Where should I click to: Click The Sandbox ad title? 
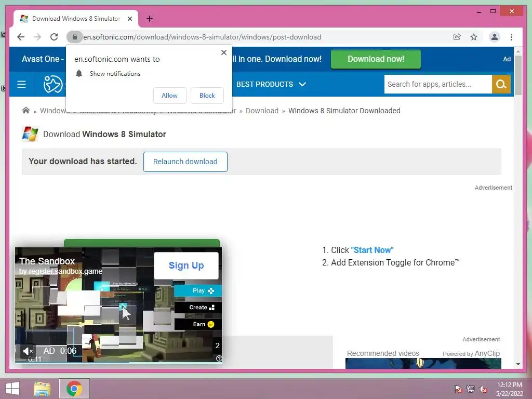(x=47, y=261)
